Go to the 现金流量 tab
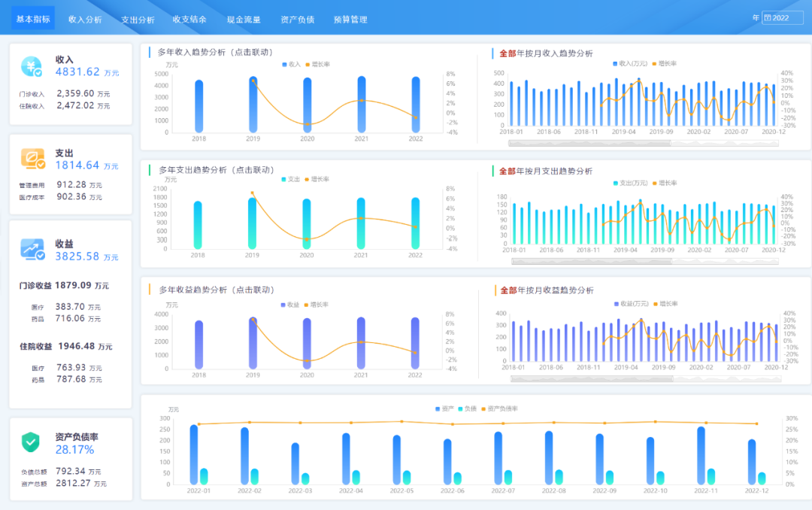This screenshot has width=812, height=510. tap(244, 20)
